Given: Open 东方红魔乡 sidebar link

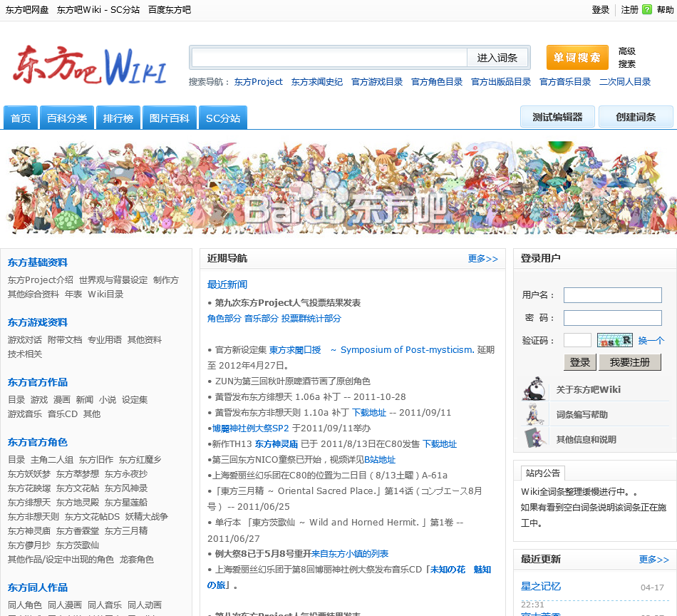Looking at the screenshot, I should (140, 460).
